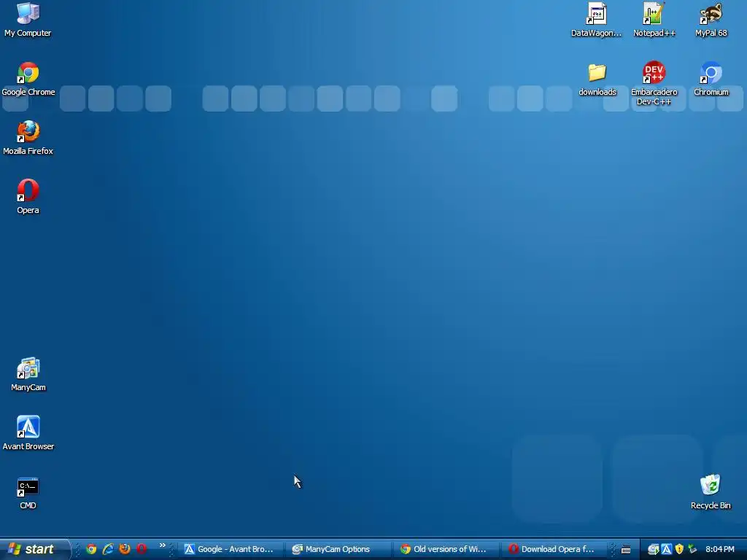Image resolution: width=747 pixels, height=560 pixels.
Task: Click the ManyCam system tray icon
Action: tap(653, 550)
